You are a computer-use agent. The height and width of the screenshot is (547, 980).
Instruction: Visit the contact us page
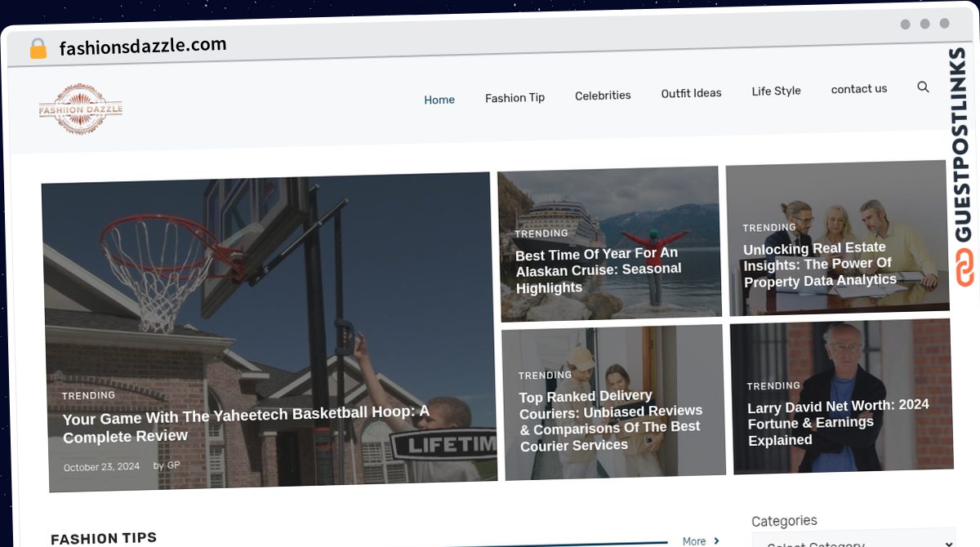(x=858, y=89)
